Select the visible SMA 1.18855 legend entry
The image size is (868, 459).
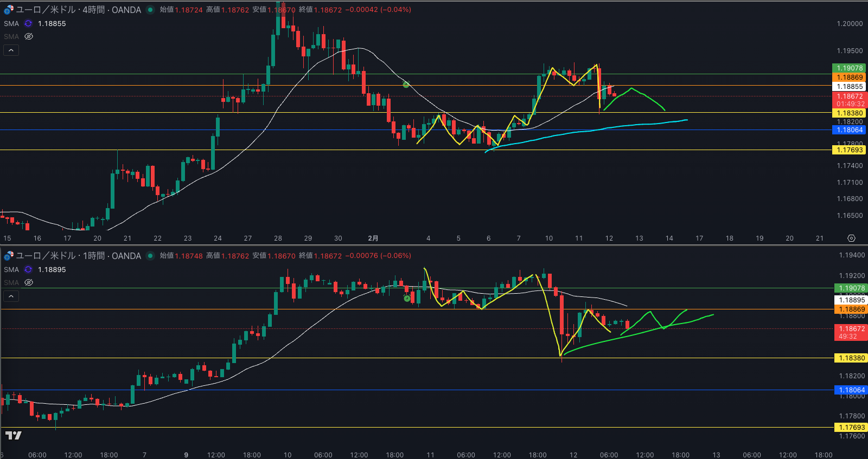52,24
